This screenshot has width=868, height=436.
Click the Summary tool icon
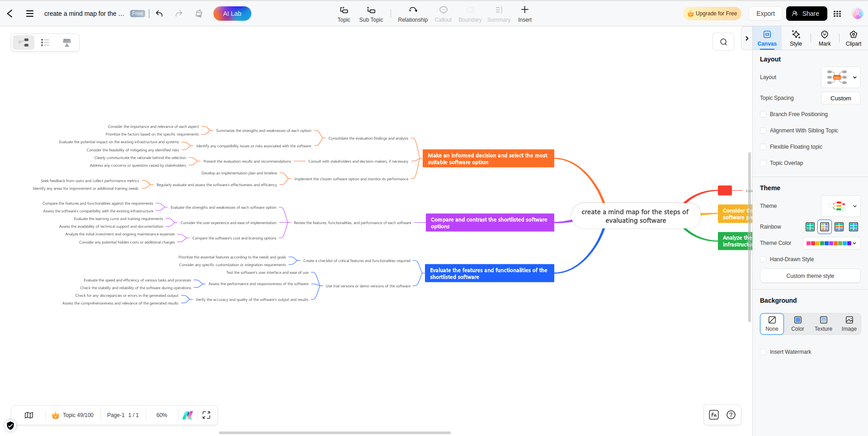coord(499,14)
